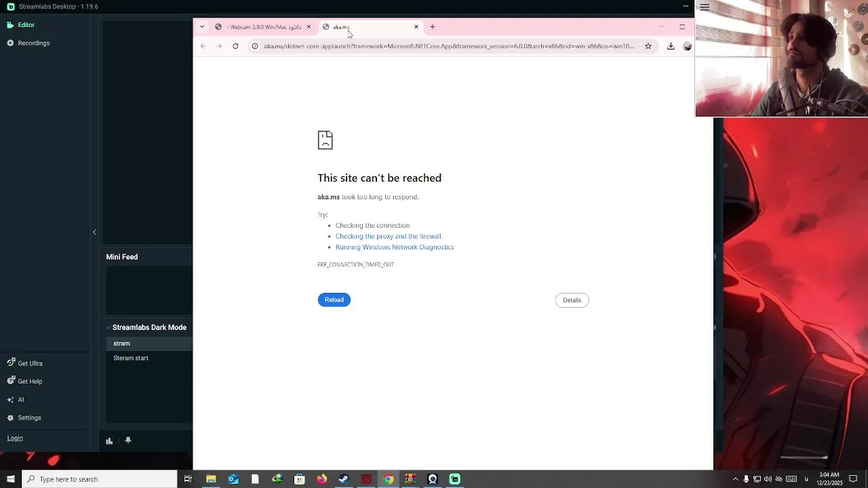Open the Chrome profile avatar
868x488 pixels.
(x=687, y=46)
